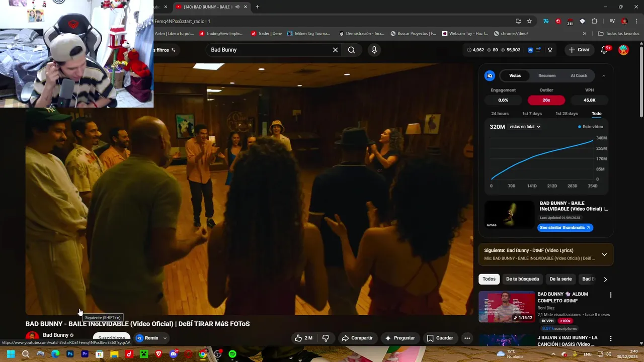Open the 'chrome://dino/' bookmark

(x=511, y=34)
